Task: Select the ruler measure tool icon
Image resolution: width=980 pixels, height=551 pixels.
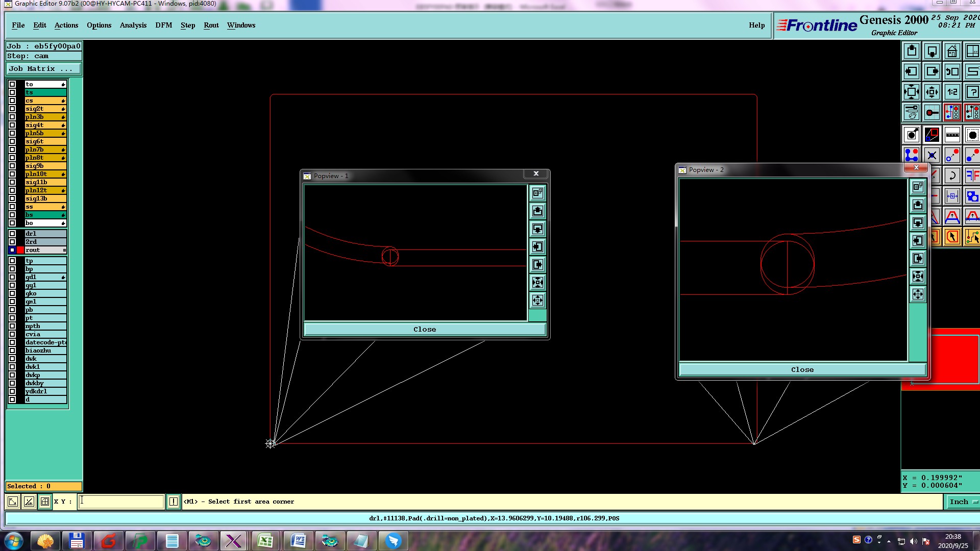Action: pyautogui.click(x=952, y=135)
